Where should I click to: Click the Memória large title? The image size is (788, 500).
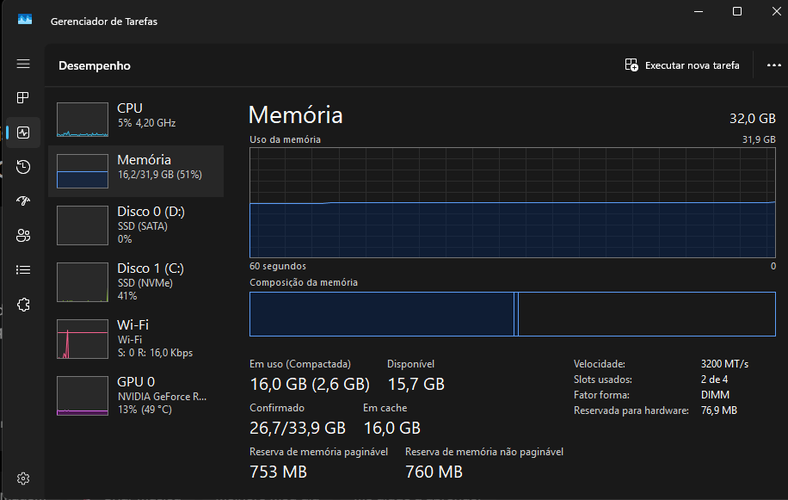296,115
